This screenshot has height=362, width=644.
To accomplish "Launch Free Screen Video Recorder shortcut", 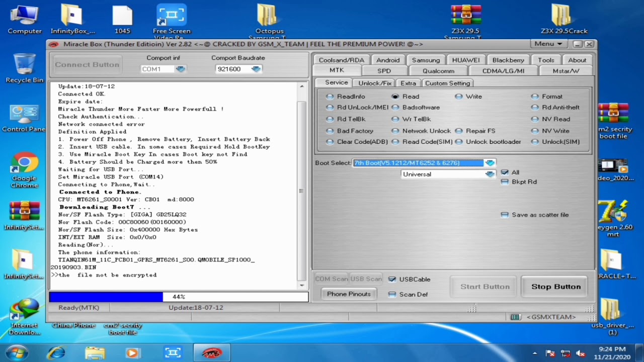I will [x=172, y=21].
